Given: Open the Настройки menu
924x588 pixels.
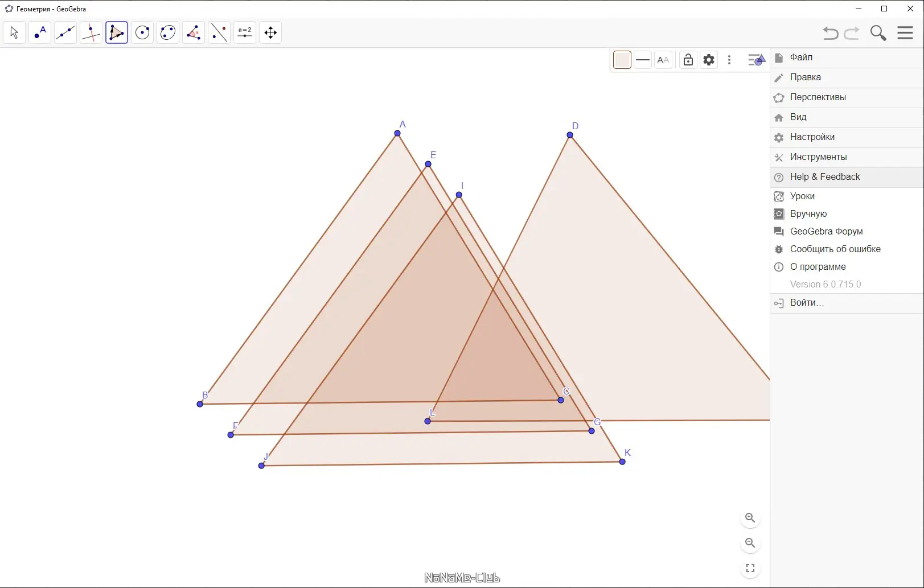Looking at the screenshot, I should point(847,137).
